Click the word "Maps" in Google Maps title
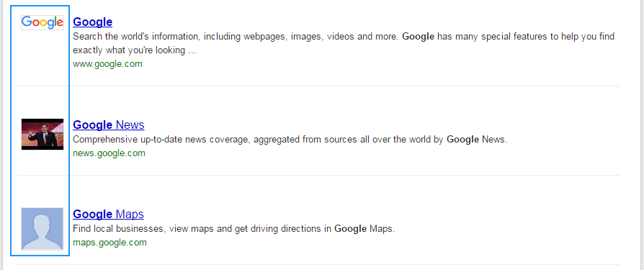 (130, 214)
